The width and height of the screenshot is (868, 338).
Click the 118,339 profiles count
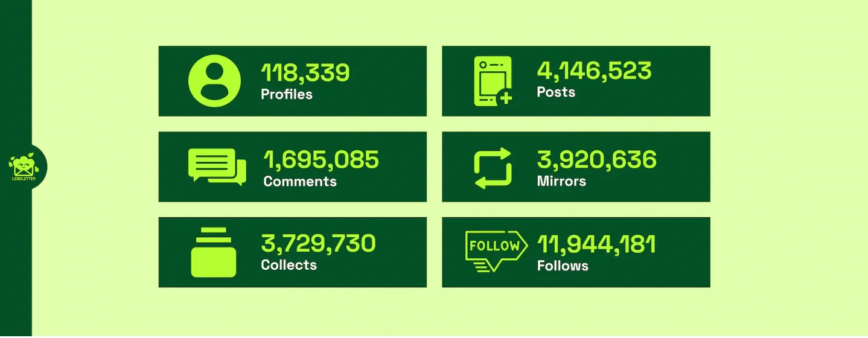click(305, 74)
